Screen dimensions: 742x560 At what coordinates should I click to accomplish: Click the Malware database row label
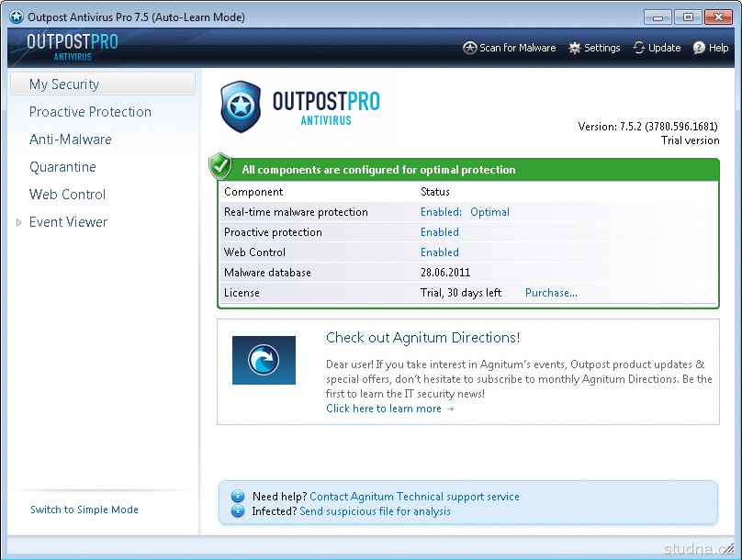coord(267,273)
